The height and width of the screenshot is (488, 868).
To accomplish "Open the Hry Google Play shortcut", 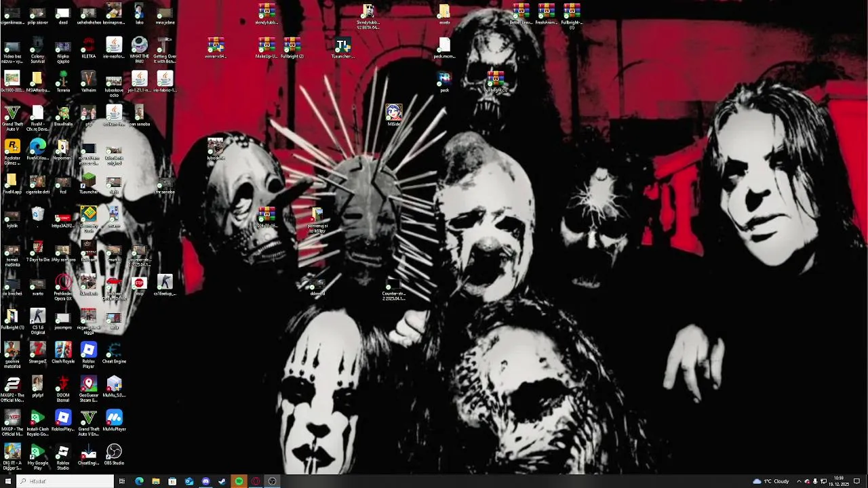I will [37, 455].
